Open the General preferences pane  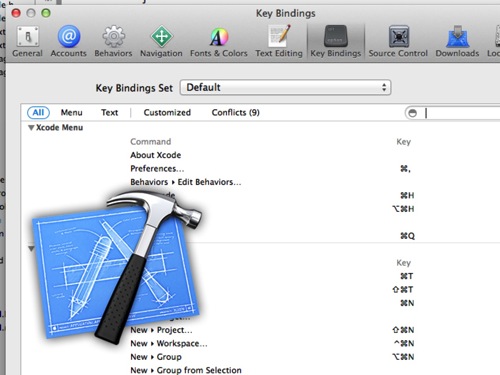pyautogui.click(x=27, y=41)
